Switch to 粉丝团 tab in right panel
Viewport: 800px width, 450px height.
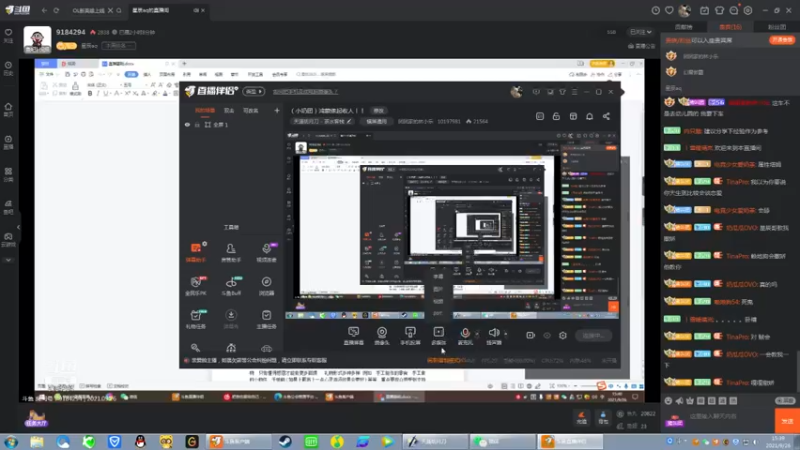pyautogui.click(x=777, y=27)
